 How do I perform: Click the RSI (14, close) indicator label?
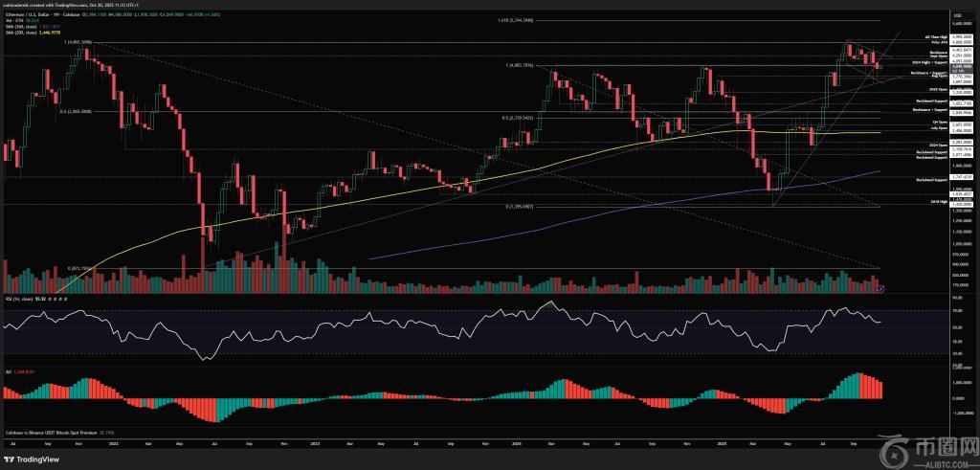pyautogui.click(x=19, y=300)
